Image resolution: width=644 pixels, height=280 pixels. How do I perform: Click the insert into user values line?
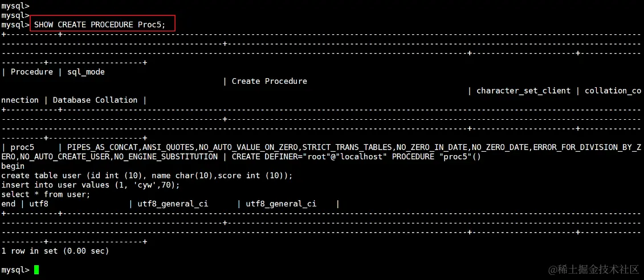[90, 185]
